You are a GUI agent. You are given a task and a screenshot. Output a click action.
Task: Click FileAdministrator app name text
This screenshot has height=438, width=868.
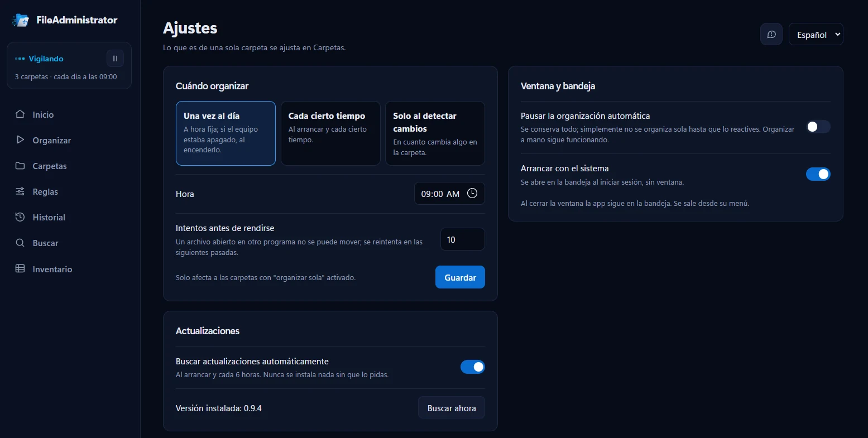77,20
